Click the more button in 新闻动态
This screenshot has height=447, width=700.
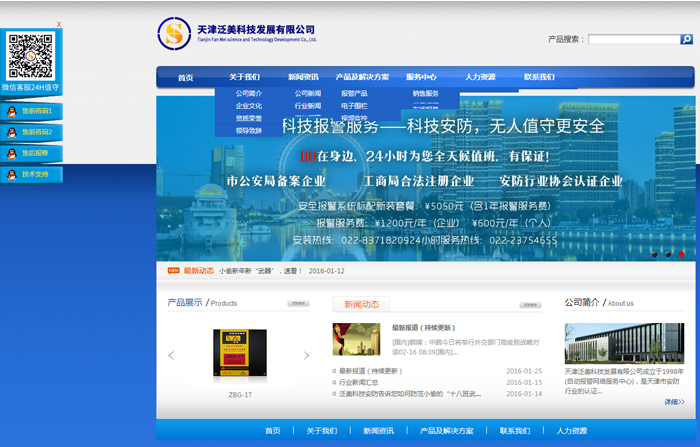(530, 305)
